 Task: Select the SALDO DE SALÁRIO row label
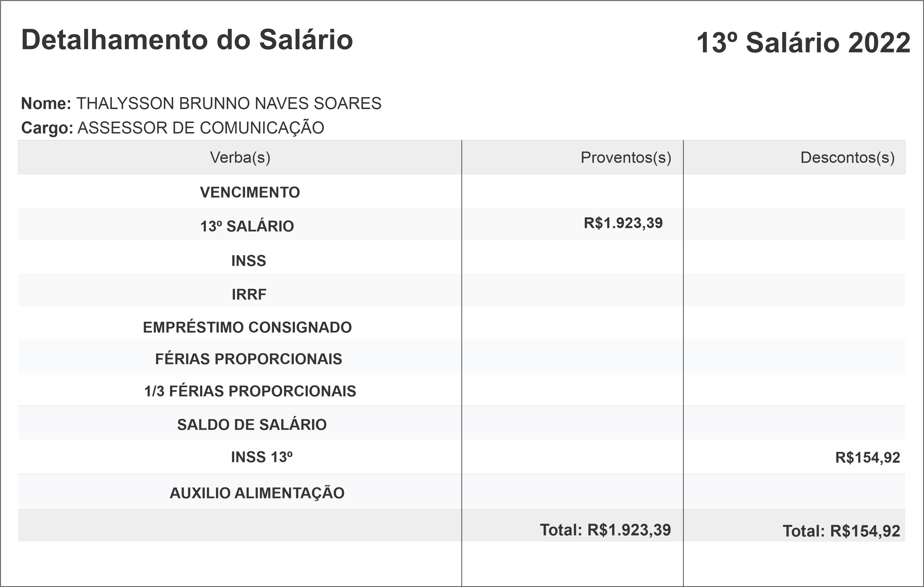(252, 425)
